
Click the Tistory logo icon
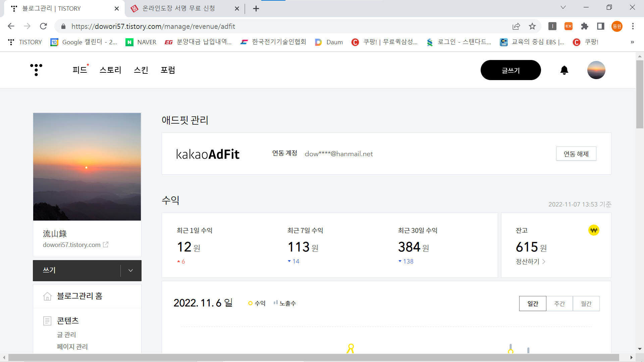pos(36,70)
